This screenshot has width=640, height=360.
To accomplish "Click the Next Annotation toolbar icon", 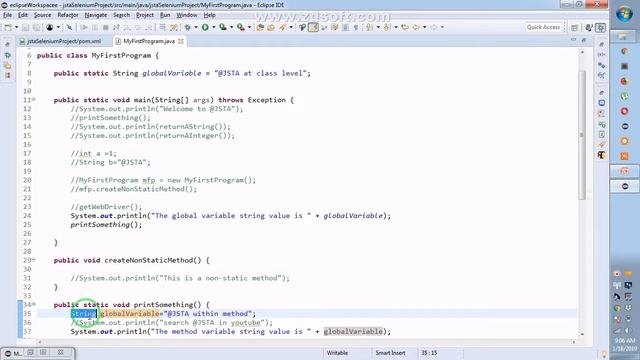I will click(x=370, y=27).
